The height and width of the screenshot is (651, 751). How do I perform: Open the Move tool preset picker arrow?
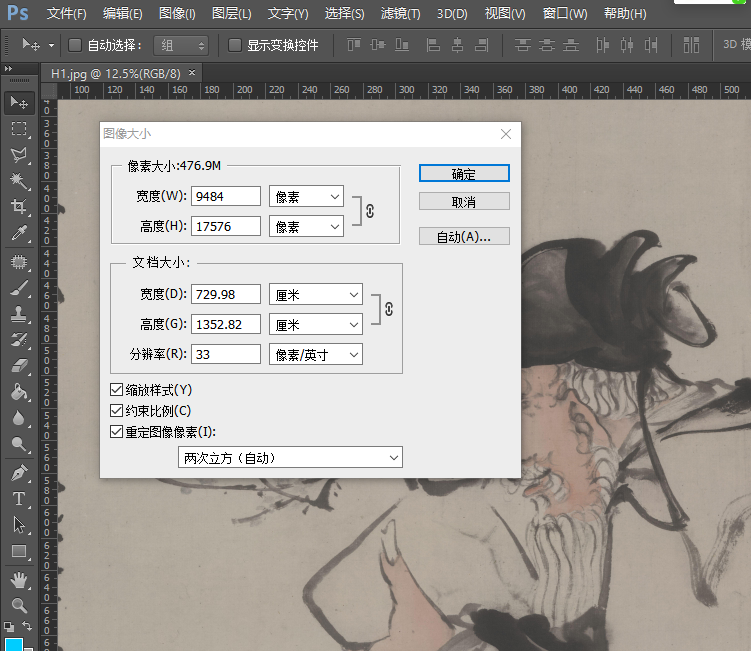click(51, 46)
